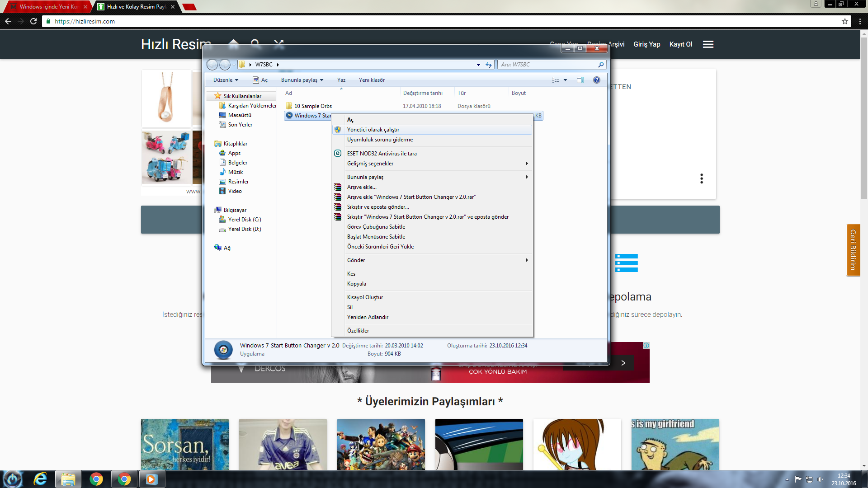Open the Kayıt Ol link
The width and height of the screenshot is (868, 488).
(681, 44)
